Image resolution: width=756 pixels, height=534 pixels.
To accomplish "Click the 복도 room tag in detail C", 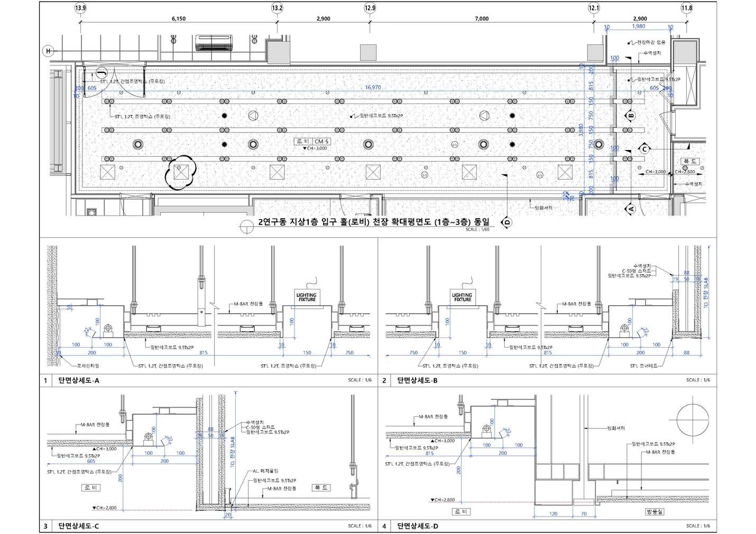I will pyautogui.click(x=320, y=488).
